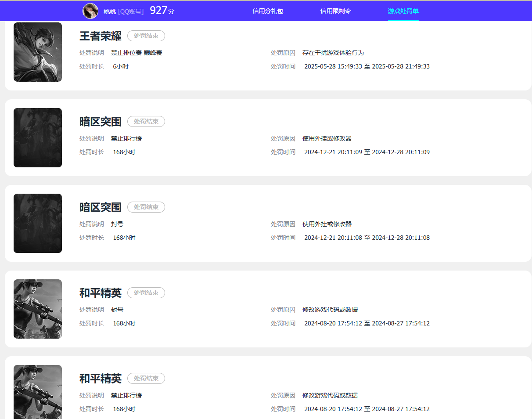Click 处罚结束 badge on 和平精英 封号 card

pos(146,293)
